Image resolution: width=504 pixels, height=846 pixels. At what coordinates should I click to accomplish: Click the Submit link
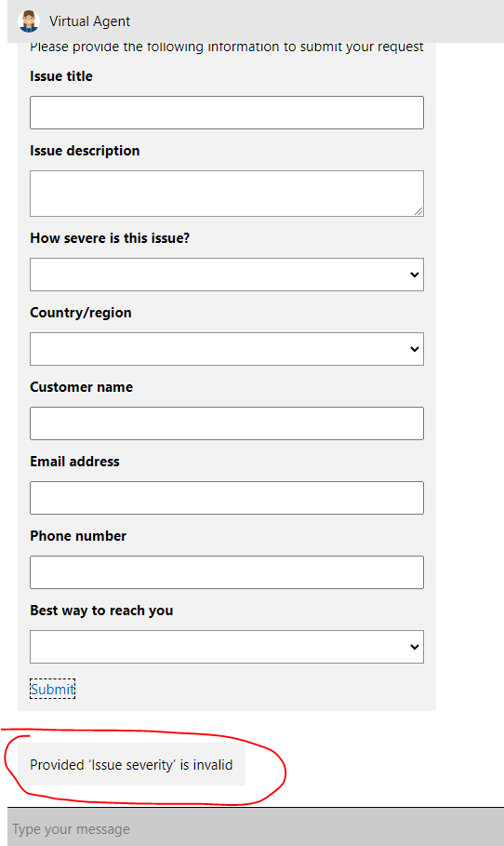pyautogui.click(x=52, y=689)
